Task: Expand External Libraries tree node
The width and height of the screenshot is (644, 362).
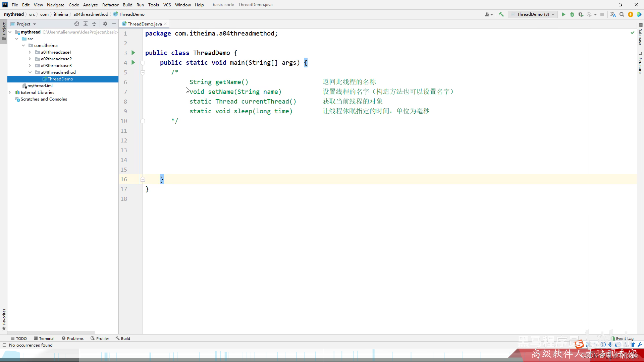Action: tap(10, 93)
